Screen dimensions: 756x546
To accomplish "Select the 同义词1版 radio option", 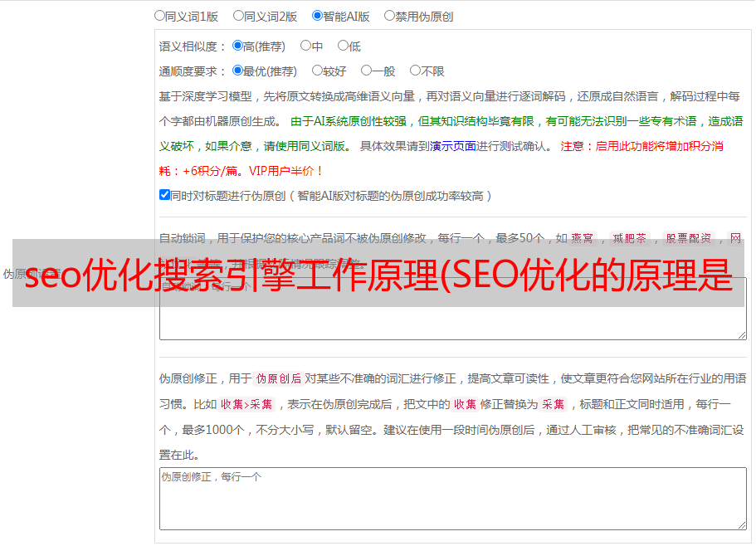I will click(159, 16).
